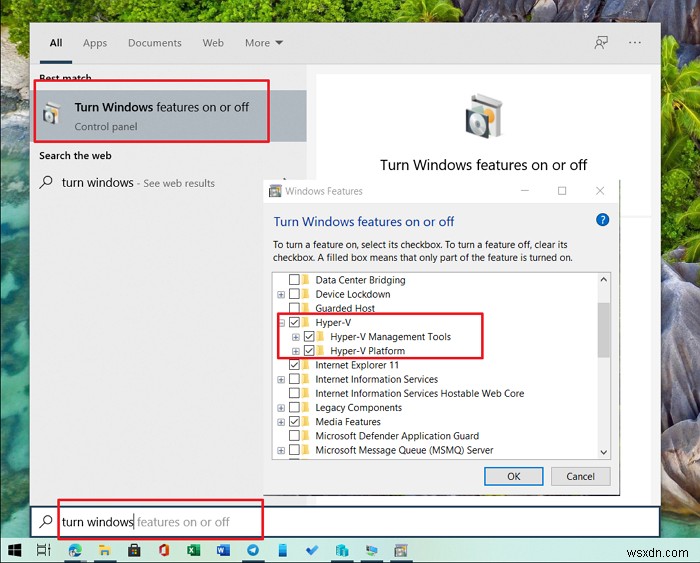The image size is (700, 563).
Task: Switch to the Documents search tab
Action: point(154,43)
